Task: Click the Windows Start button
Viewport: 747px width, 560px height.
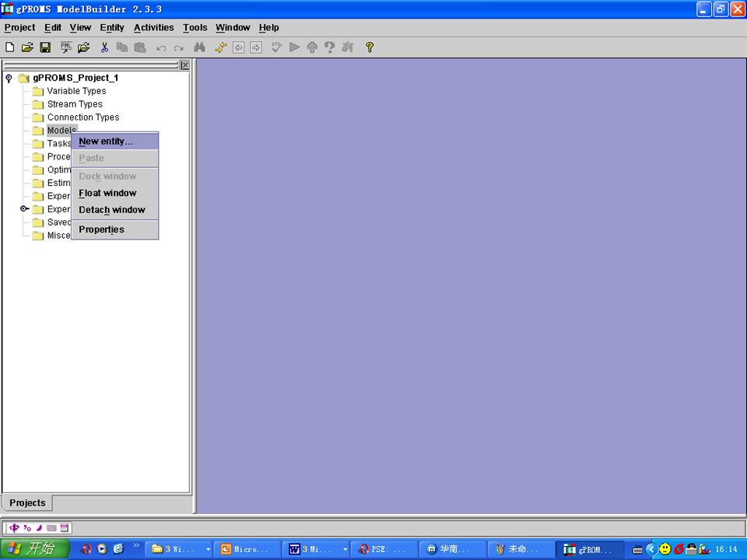Action: pos(35,548)
